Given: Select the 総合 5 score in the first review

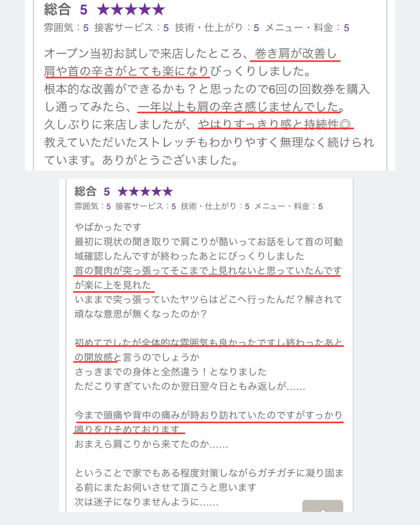Looking at the screenshot, I should point(66,9).
